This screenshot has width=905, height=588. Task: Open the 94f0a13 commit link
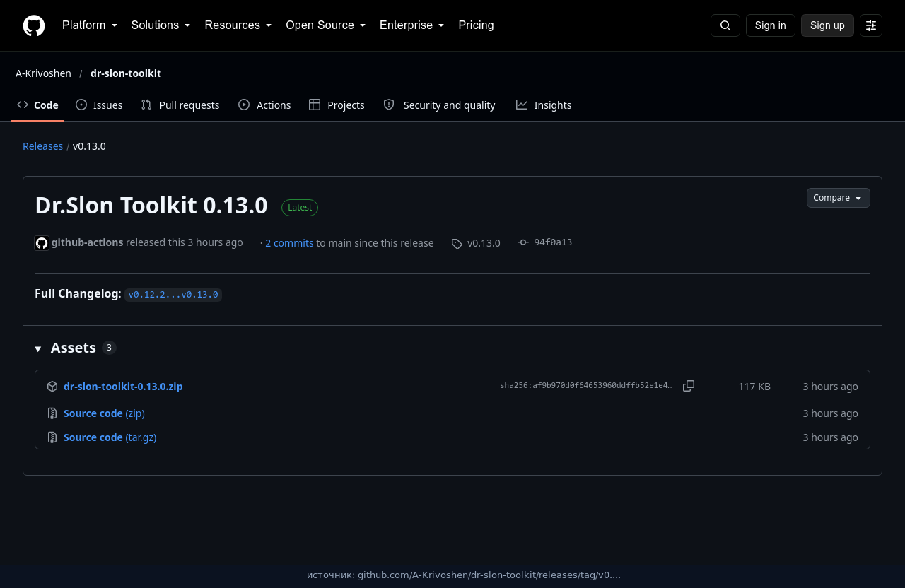pos(553,242)
